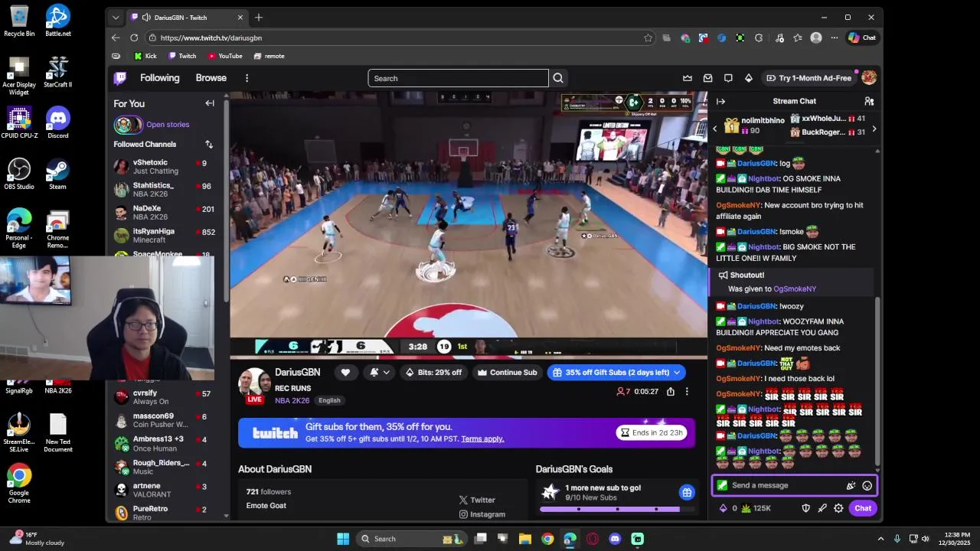
Task: Open stories link in sidebar
Action: click(x=168, y=125)
